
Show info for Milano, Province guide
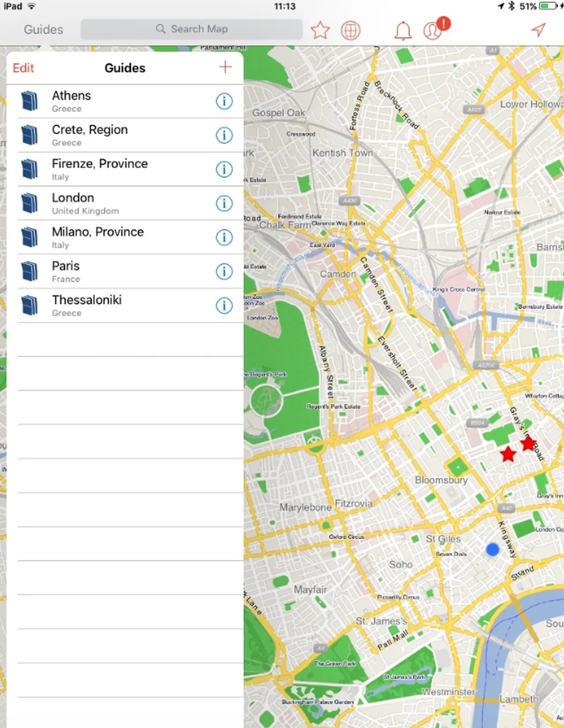coord(224,238)
